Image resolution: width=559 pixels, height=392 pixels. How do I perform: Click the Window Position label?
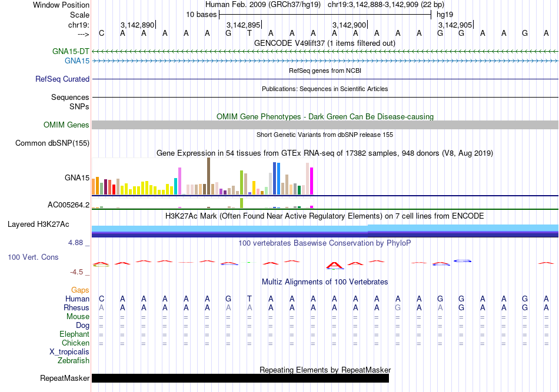[x=61, y=5]
